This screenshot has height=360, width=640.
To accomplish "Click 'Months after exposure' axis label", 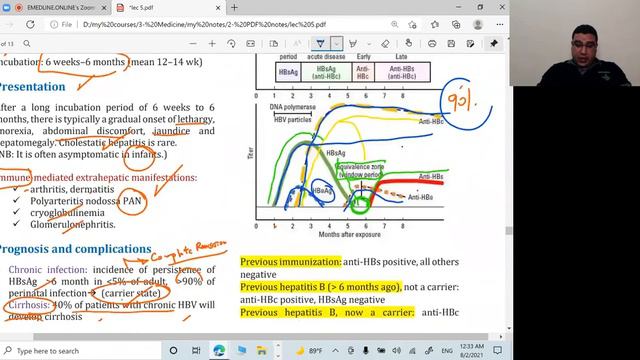I will coord(349,235).
